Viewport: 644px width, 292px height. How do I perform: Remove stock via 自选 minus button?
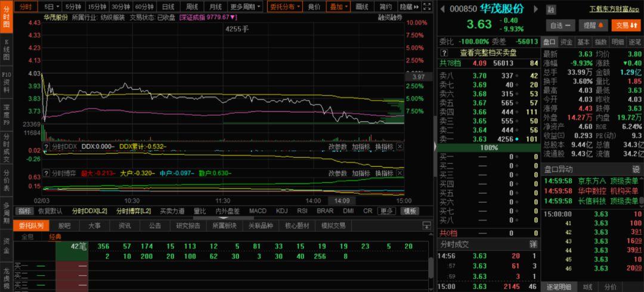pos(561,25)
